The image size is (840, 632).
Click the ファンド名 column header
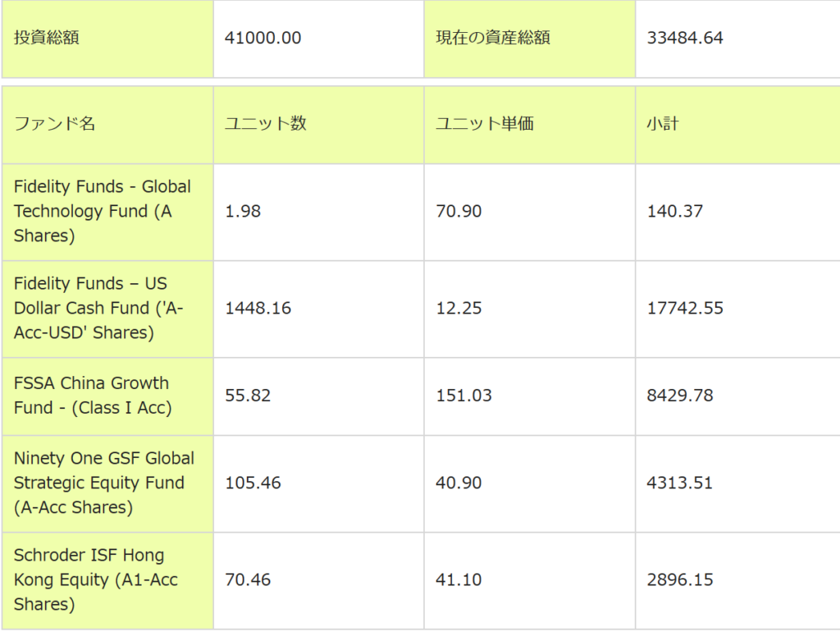pyautogui.click(x=55, y=124)
